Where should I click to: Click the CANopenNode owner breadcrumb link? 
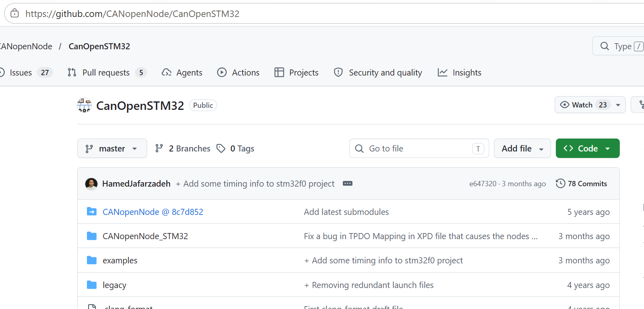click(26, 46)
